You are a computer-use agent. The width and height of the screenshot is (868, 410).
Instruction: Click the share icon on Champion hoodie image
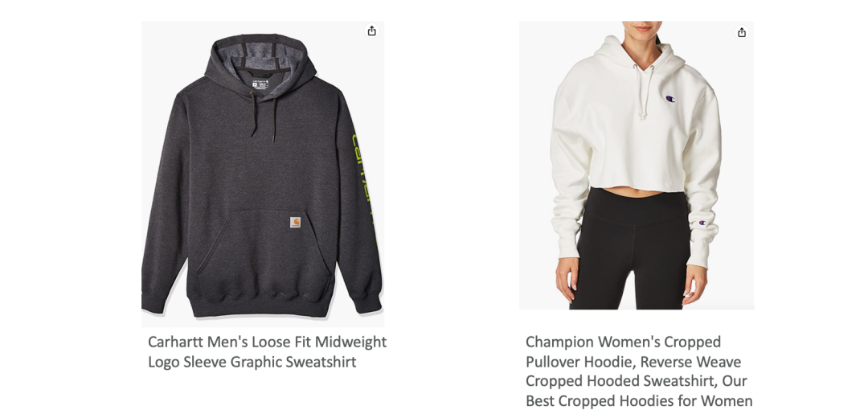tap(742, 32)
